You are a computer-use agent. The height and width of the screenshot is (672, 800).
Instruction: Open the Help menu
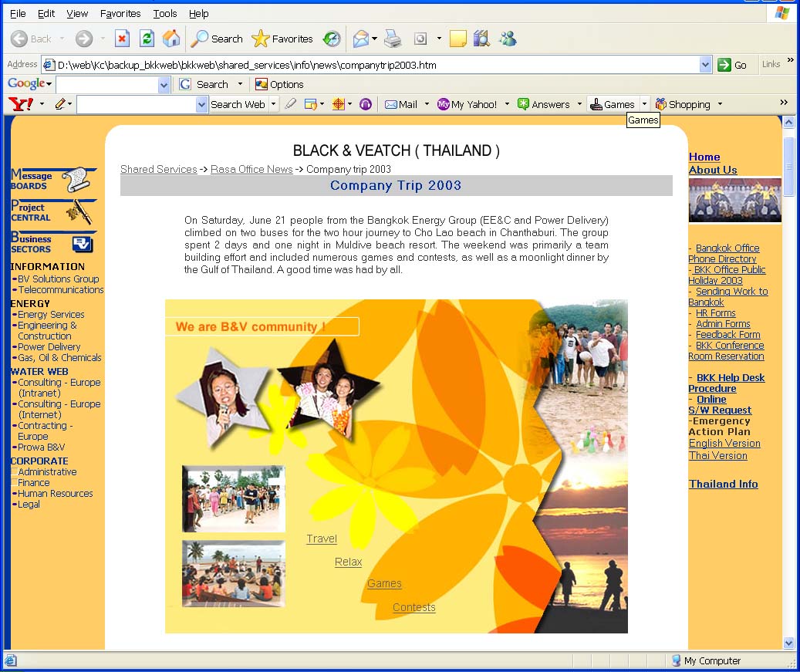(x=198, y=14)
